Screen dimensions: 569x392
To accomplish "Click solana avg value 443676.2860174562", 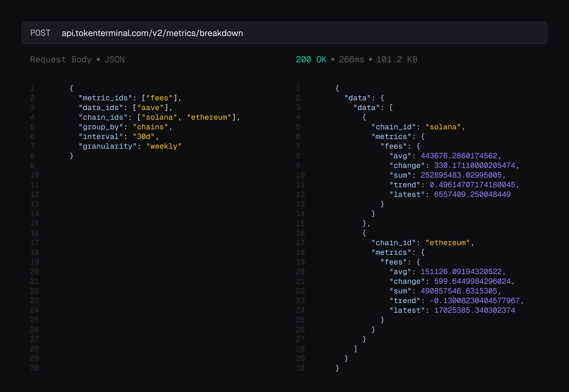I will (x=459, y=156).
